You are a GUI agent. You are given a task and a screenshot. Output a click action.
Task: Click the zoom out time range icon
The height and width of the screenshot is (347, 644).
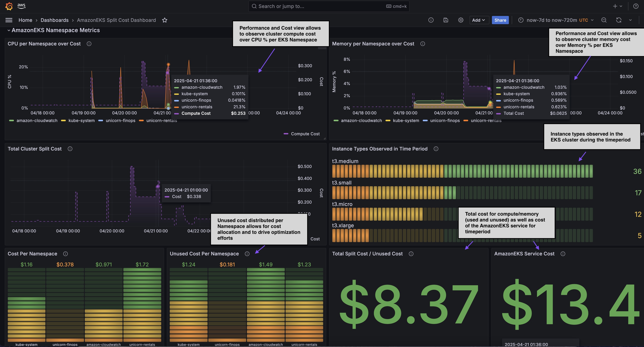tap(604, 20)
